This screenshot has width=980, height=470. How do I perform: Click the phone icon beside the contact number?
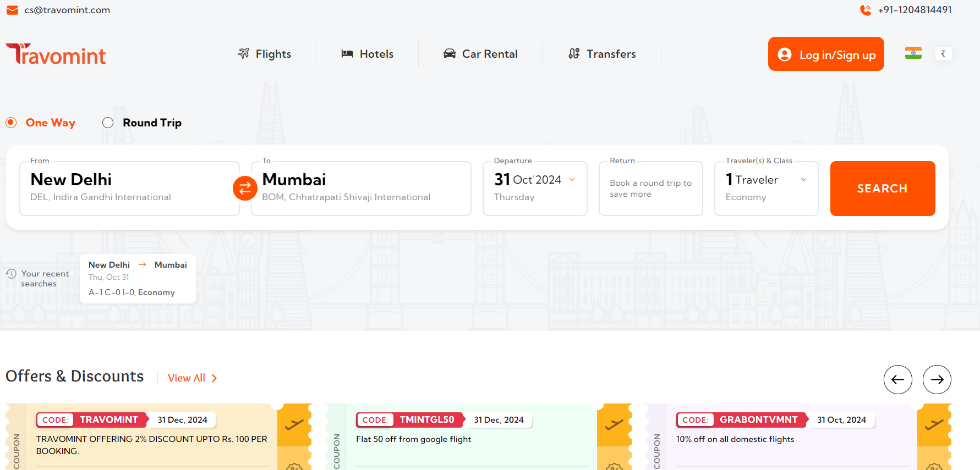tap(865, 10)
